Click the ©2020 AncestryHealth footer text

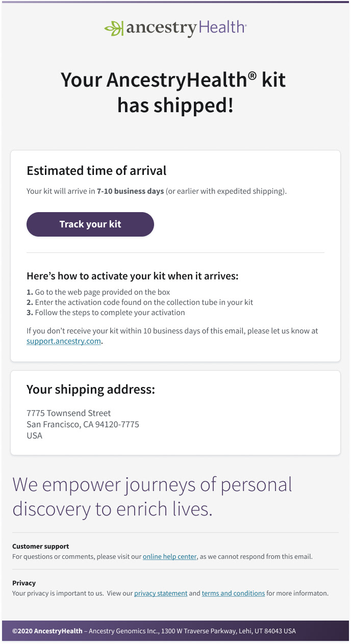[x=47, y=631]
